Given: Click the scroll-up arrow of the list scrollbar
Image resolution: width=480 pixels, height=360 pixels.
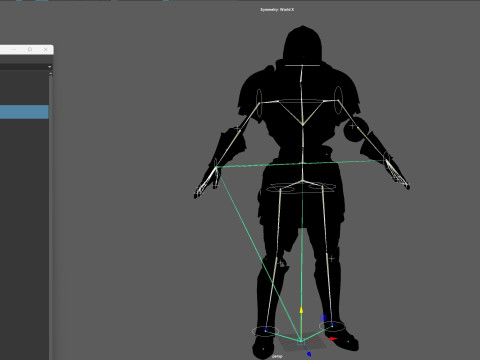Looking at the screenshot, I should pos(51,73).
